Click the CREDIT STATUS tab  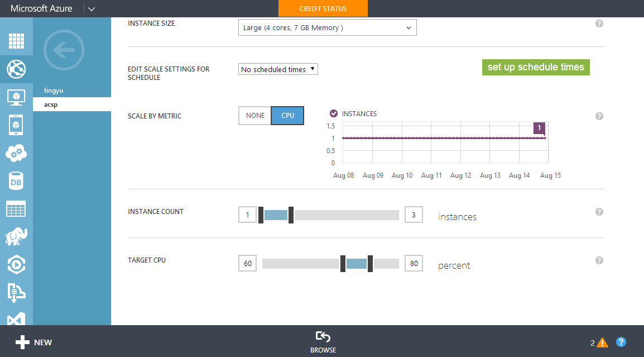coord(323,8)
